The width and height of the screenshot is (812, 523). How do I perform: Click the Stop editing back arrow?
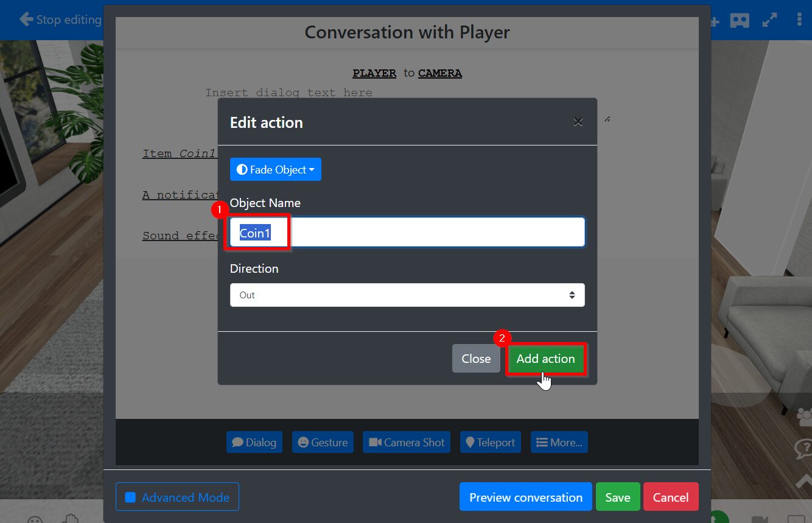coord(26,19)
